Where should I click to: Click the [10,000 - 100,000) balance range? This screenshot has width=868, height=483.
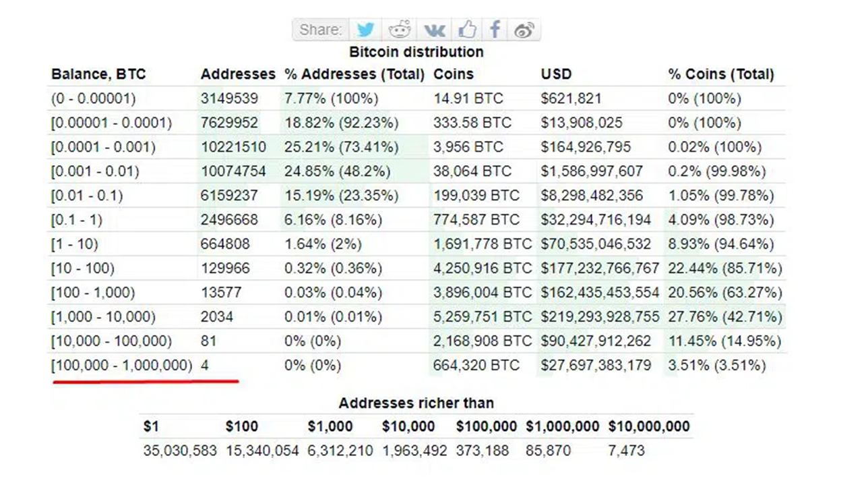tap(112, 341)
